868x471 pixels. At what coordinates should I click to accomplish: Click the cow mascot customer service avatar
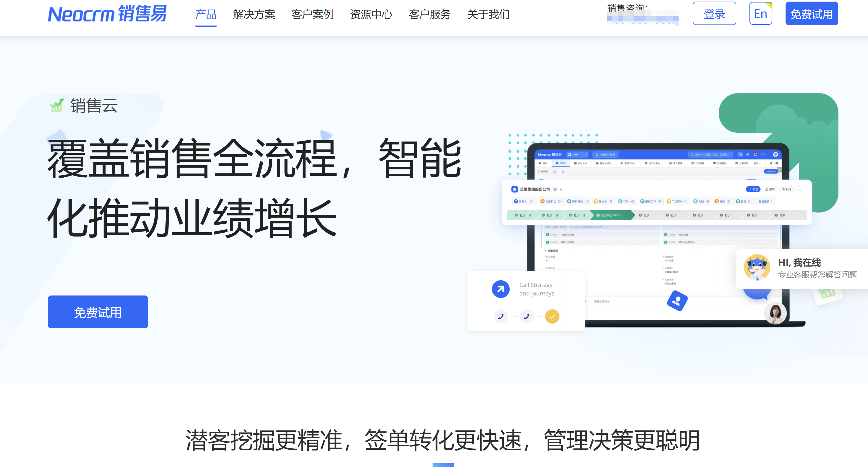pyautogui.click(x=757, y=268)
